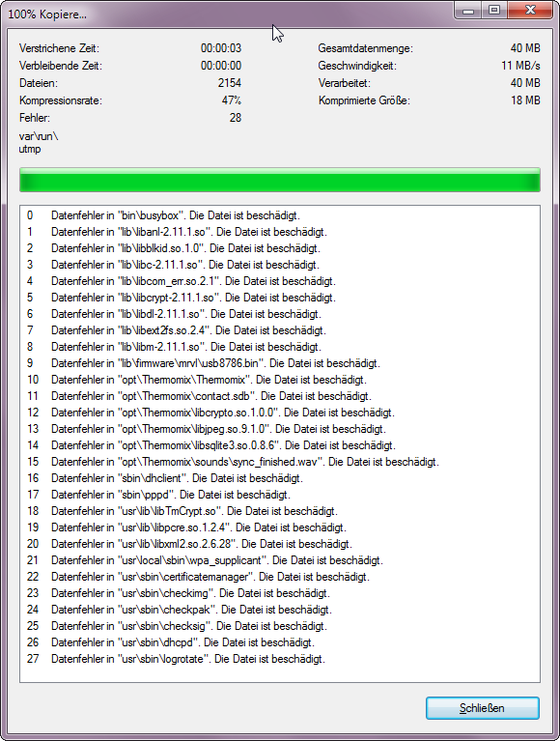Screen dimensions: 560x741
Task: Select error row "certificatemanager"
Action: 280,577
